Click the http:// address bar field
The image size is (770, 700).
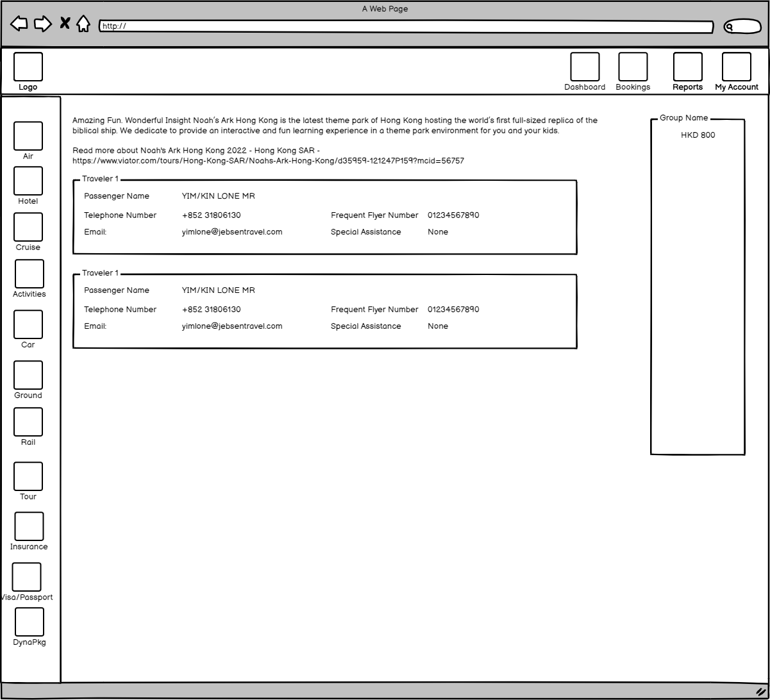(x=406, y=26)
